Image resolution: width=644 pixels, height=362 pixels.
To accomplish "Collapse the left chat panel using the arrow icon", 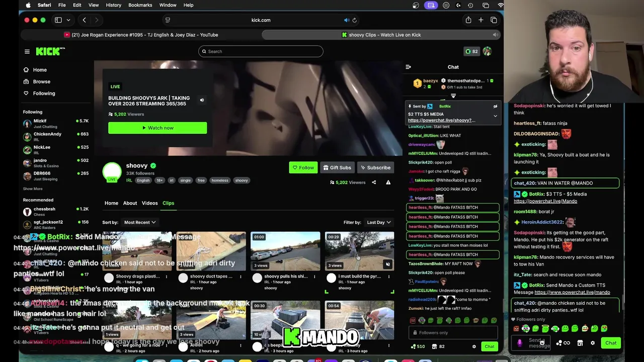I will pyautogui.click(x=408, y=67).
